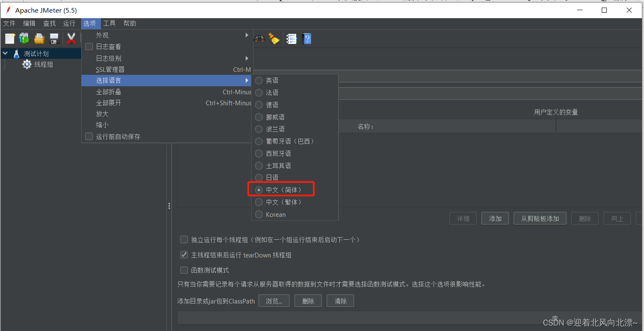Click the disabled 删除 button beside 从剪贴板添加
The image size is (644, 331).
(585, 219)
